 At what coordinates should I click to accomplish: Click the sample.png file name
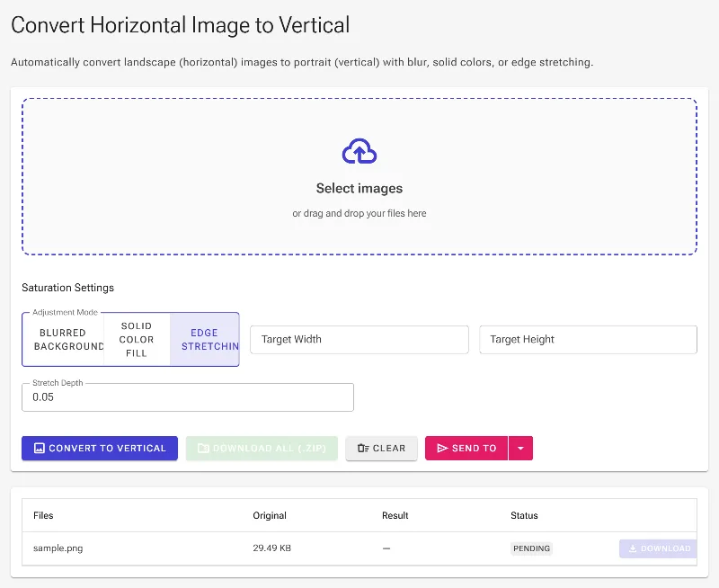coord(58,548)
